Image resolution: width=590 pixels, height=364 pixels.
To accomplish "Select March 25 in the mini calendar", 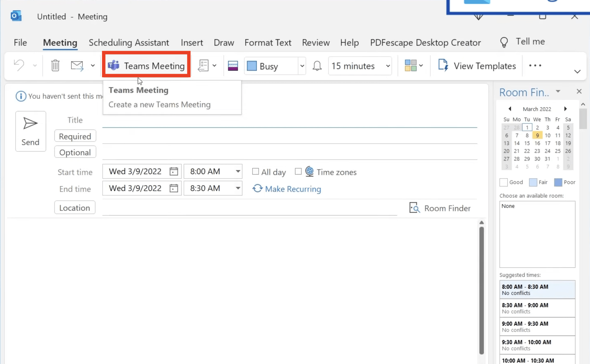I will 558,151.
